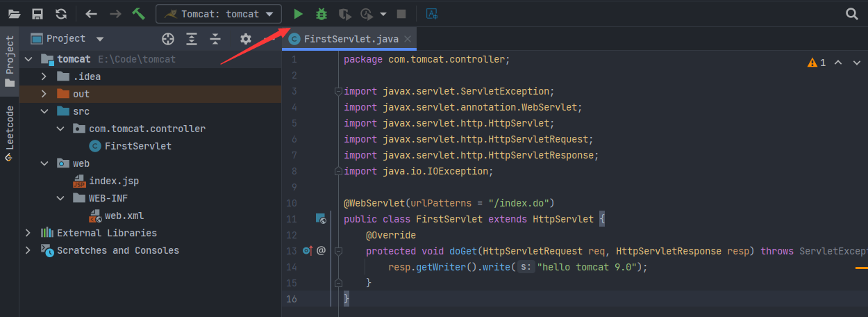
Task: Go to previous highlighted problem arrow
Action: (x=838, y=63)
